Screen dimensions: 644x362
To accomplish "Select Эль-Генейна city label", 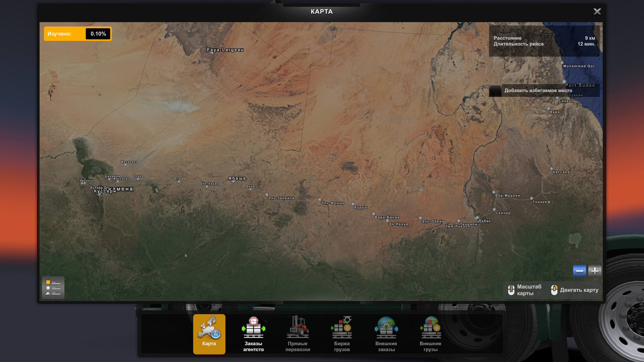I will click(281, 198).
